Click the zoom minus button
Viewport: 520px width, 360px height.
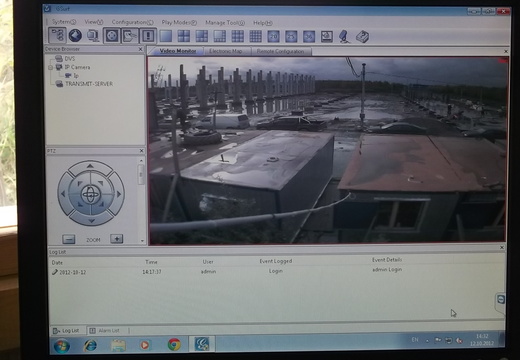coord(69,239)
